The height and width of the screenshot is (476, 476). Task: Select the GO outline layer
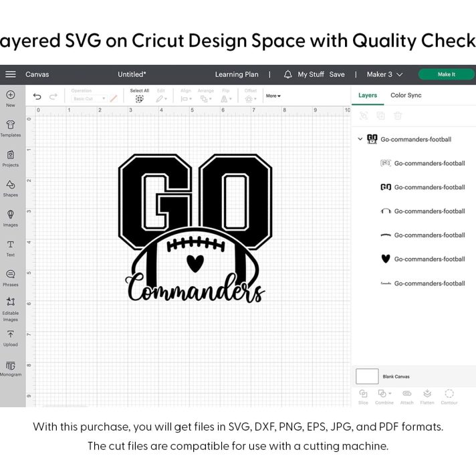click(x=423, y=163)
